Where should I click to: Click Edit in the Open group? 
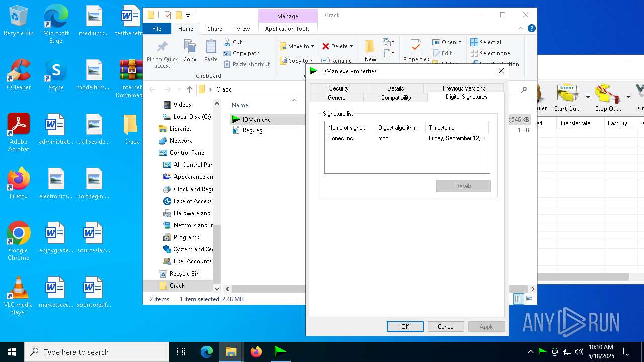pyautogui.click(x=442, y=53)
